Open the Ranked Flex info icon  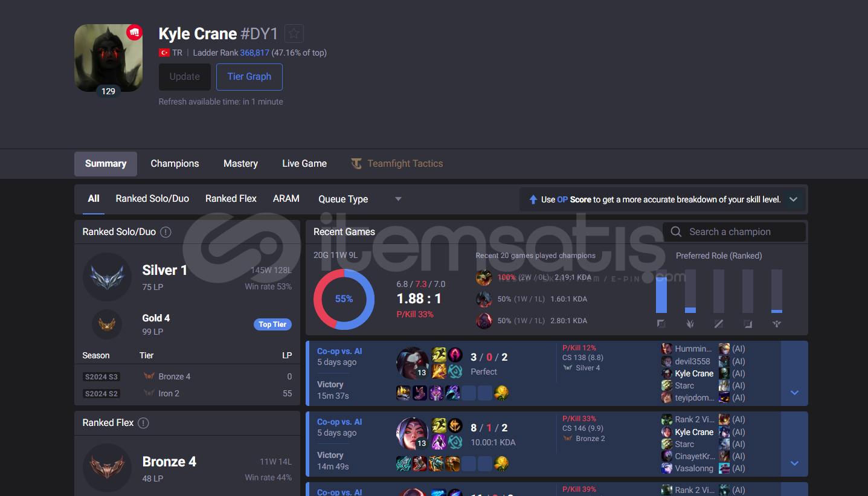[x=143, y=423]
